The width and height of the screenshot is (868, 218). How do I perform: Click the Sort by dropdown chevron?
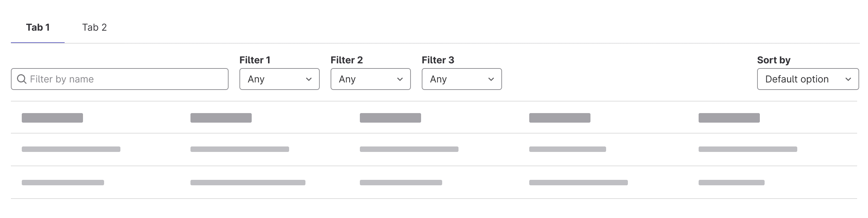(x=849, y=79)
